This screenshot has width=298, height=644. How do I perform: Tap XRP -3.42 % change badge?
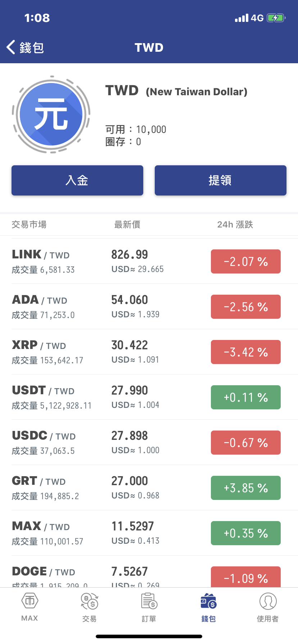(246, 352)
